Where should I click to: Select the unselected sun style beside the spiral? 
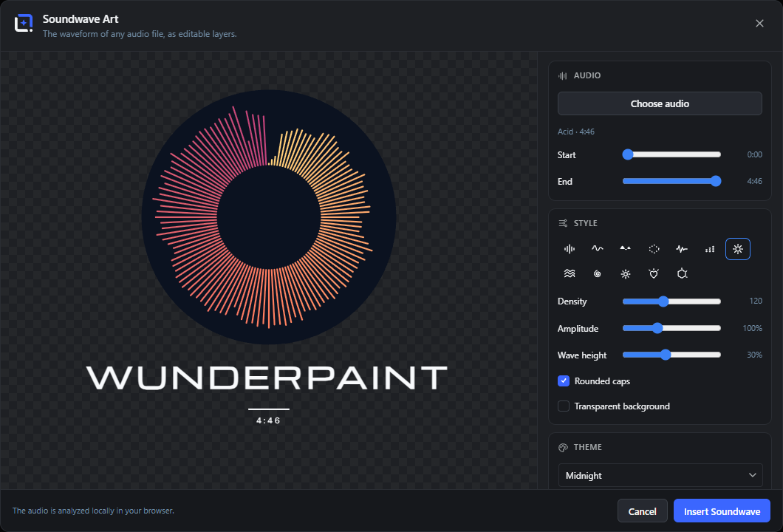(x=625, y=273)
